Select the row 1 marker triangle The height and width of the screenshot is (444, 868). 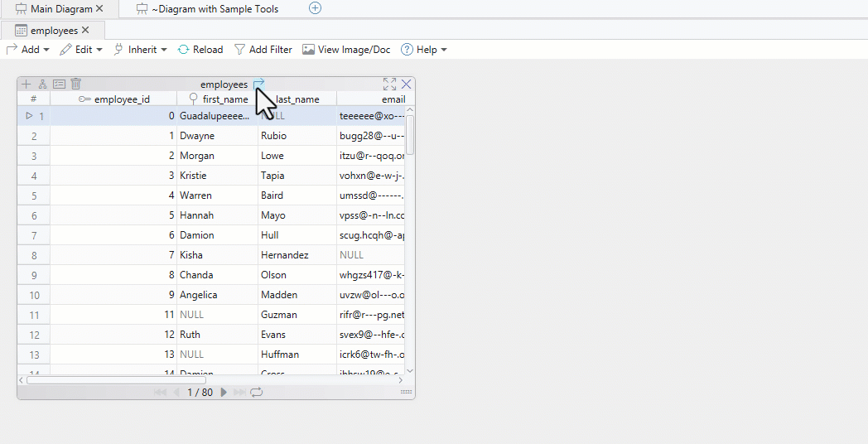click(29, 116)
